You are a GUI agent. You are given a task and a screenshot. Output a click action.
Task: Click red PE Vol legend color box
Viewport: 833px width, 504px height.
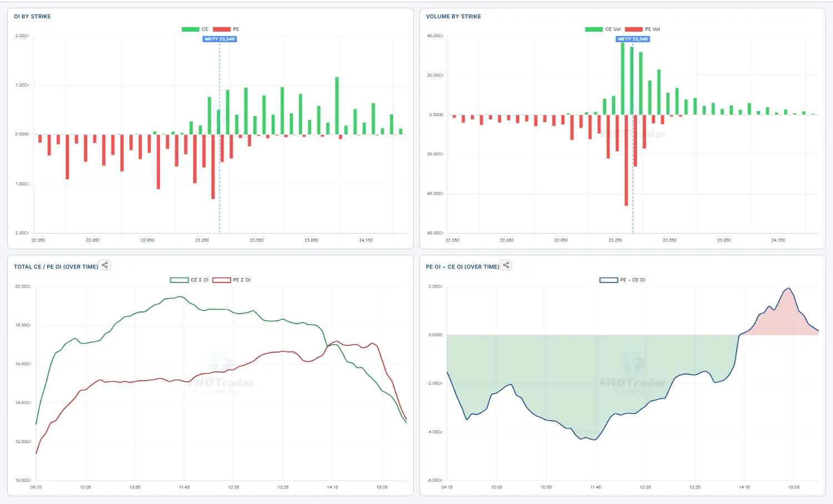pyautogui.click(x=634, y=29)
